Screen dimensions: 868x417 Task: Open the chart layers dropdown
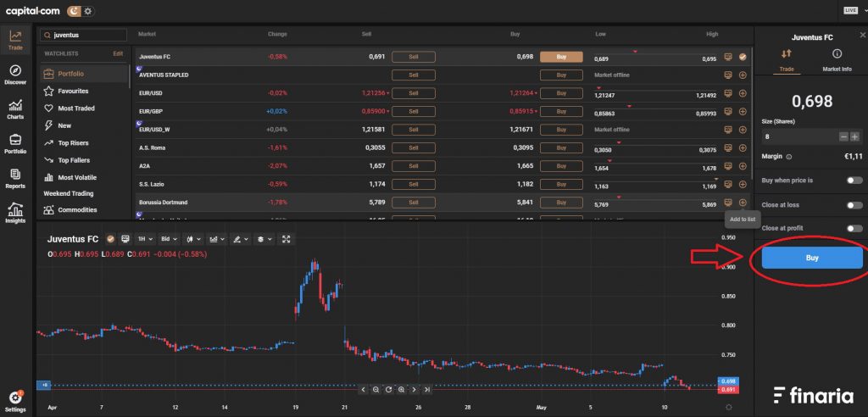(264, 239)
